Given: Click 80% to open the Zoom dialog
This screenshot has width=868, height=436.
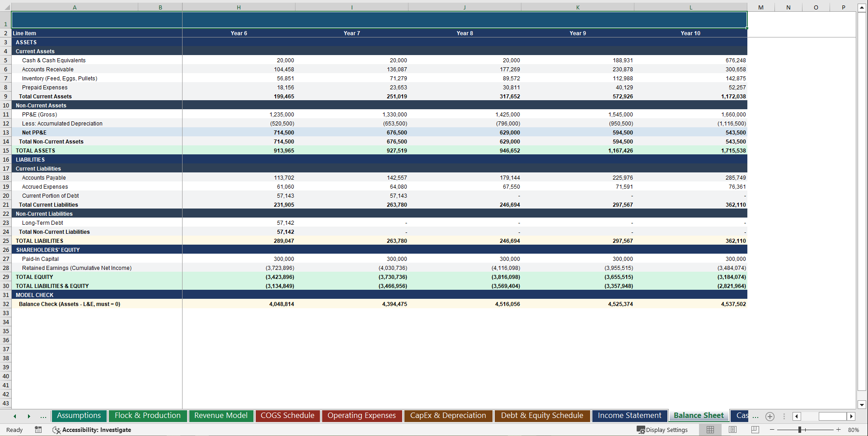Looking at the screenshot, I should click(854, 430).
